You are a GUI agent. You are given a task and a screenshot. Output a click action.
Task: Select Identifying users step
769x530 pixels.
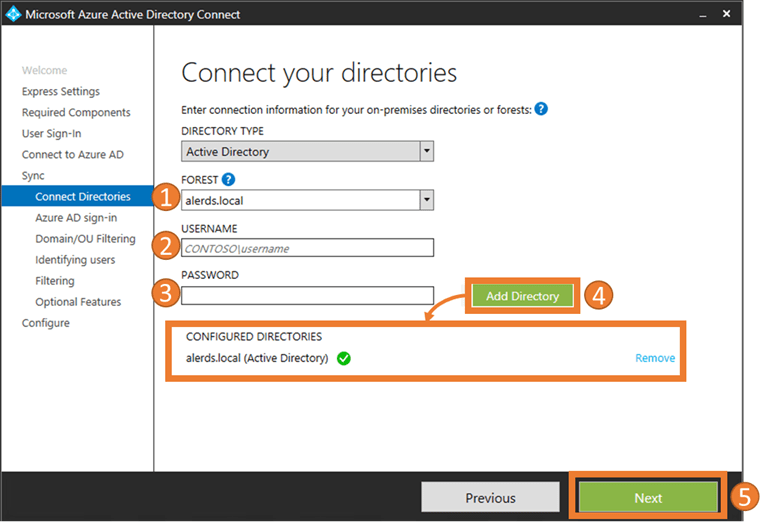pyautogui.click(x=75, y=259)
